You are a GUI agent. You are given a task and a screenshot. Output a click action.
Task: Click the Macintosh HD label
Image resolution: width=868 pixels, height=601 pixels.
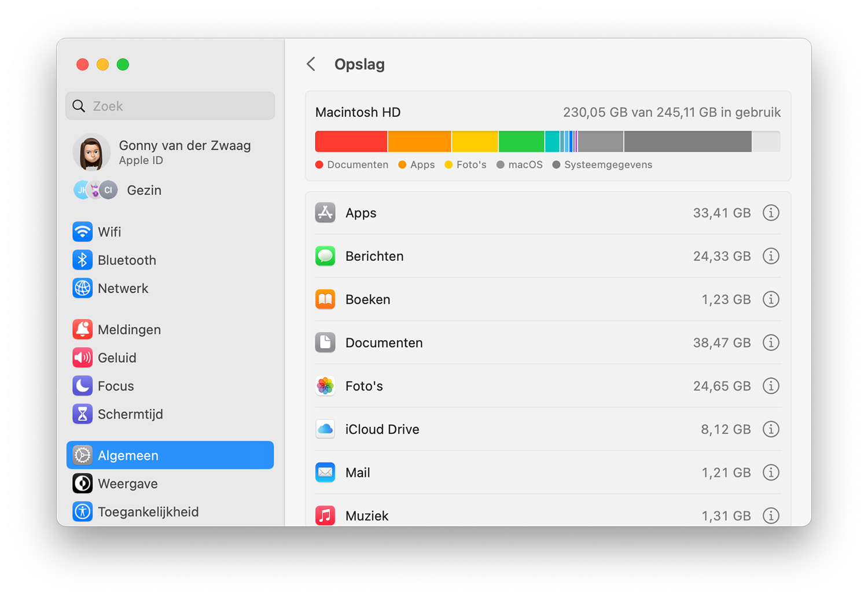pyautogui.click(x=358, y=112)
